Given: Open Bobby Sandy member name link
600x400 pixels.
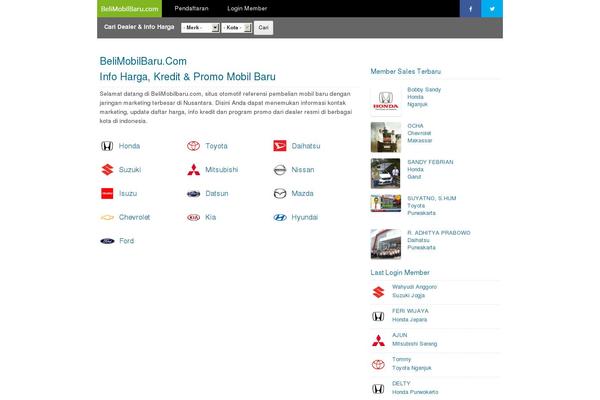Looking at the screenshot, I should tap(424, 90).
